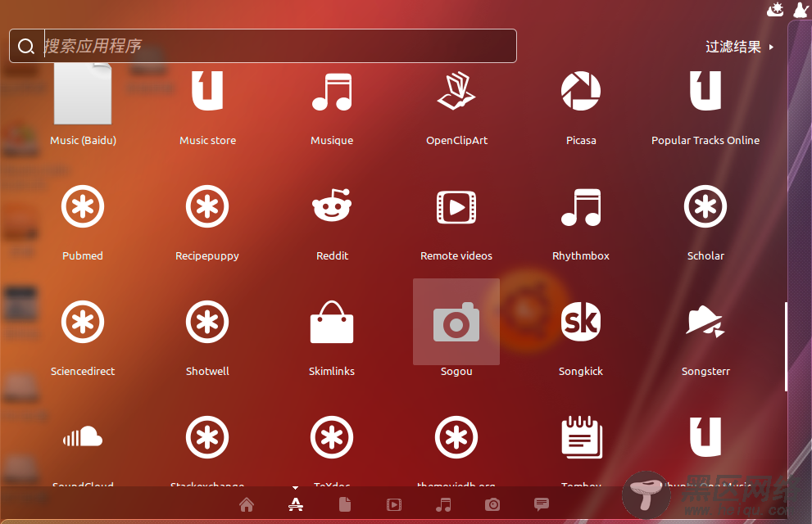This screenshot has height=524, width=812.
Task: Focus the 搜索应用程序 search field
Action: click(x=263, y=46)
